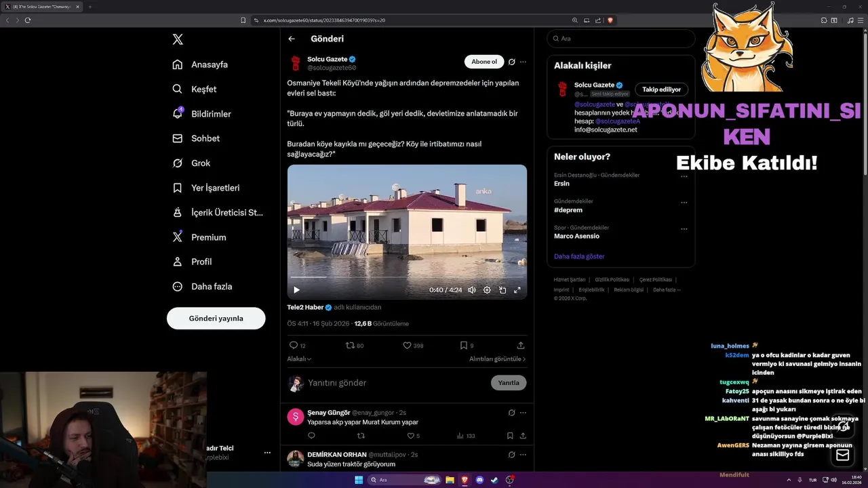Open Keşfet in the sidebar
868x488 pixels.
(195, 89)
